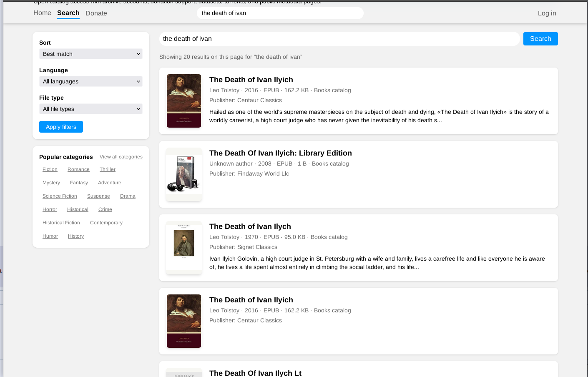588x377 pixels.
Task: Click the description starting "Ivan Ilyich Golovin"
Action: point(377,263)
